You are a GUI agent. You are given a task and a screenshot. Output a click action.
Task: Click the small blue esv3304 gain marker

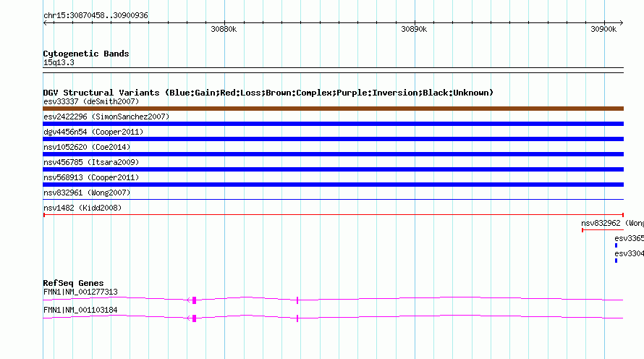[x=616, y=261]
